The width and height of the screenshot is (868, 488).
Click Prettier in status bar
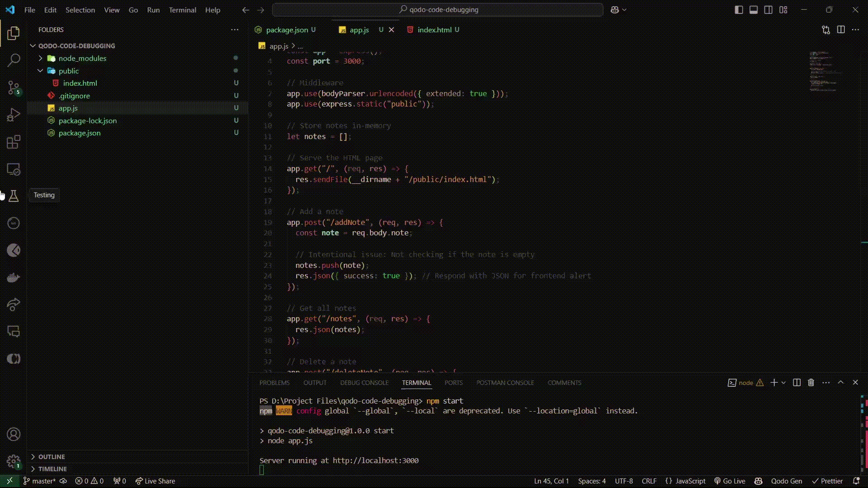click(x=827, y=481)
